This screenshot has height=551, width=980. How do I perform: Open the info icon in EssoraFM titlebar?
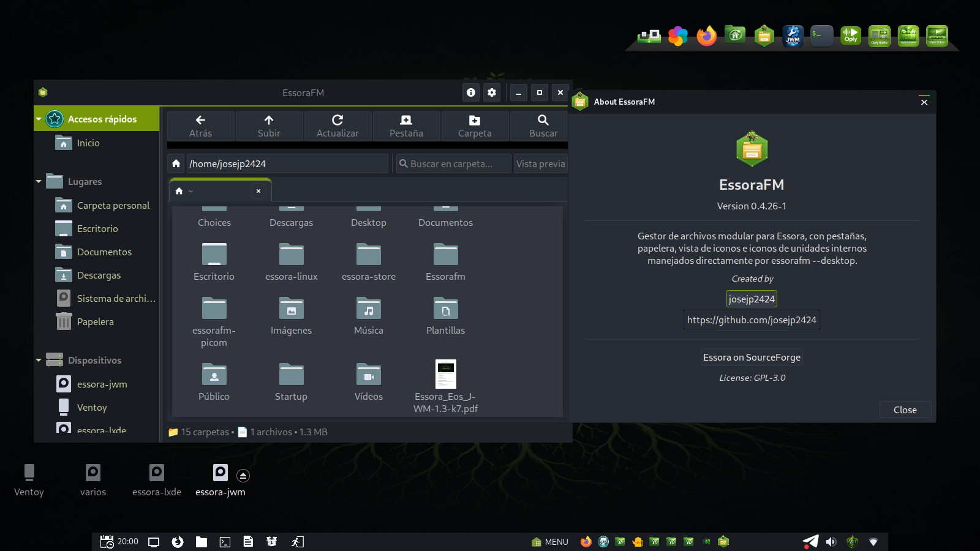coord(471,92)
